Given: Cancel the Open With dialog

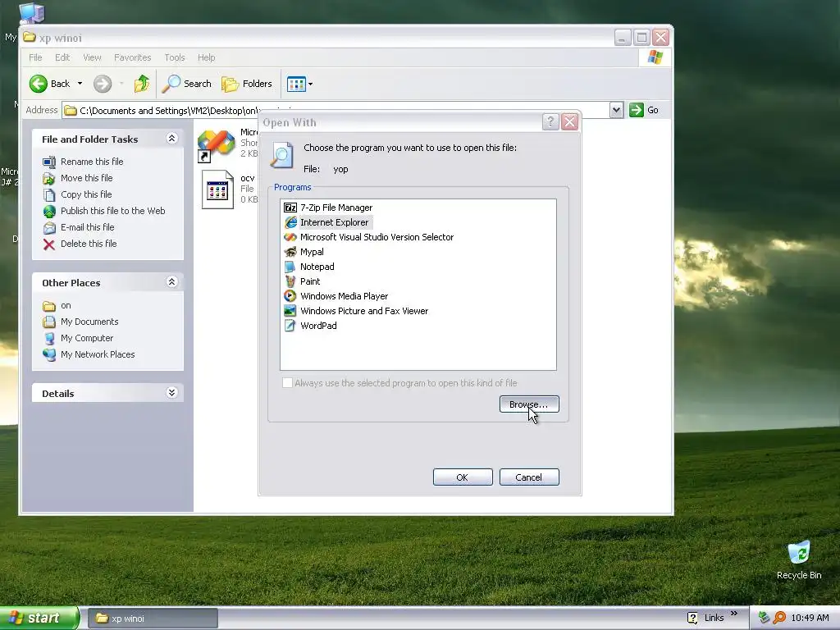Looking at the screenshot, I should tap(529, 477).
